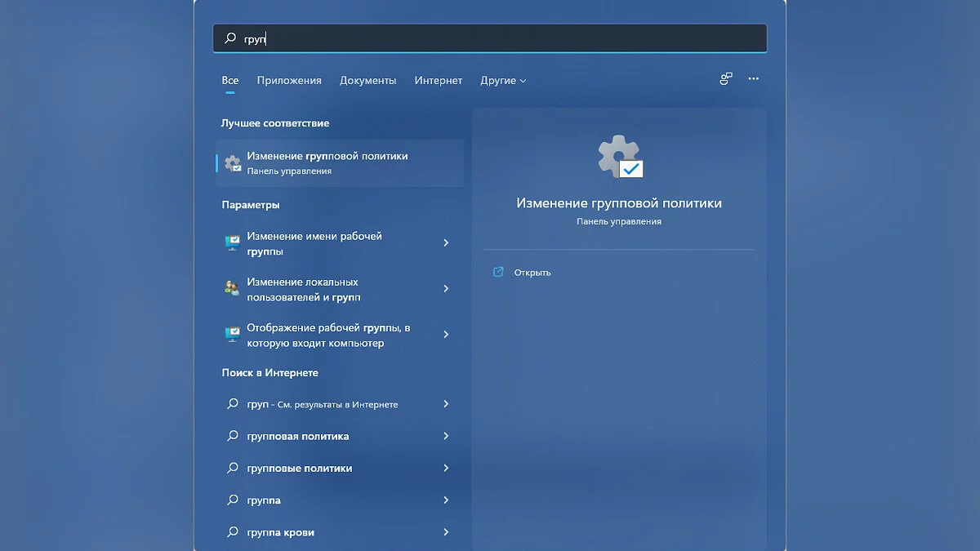Click the search icon beside "группа" suggestion
Viewport: 980px width, 551px height.
pos(232,500)
